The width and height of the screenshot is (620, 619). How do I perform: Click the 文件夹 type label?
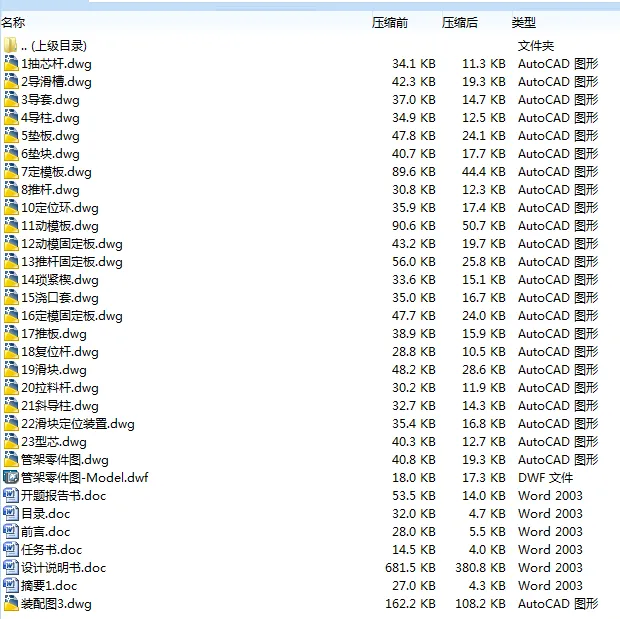click(x=536, y=46)
